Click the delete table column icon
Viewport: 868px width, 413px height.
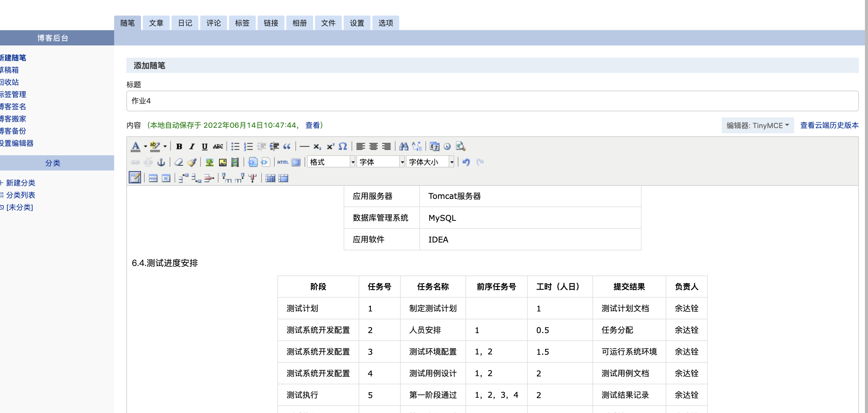[x=252, y=178]
